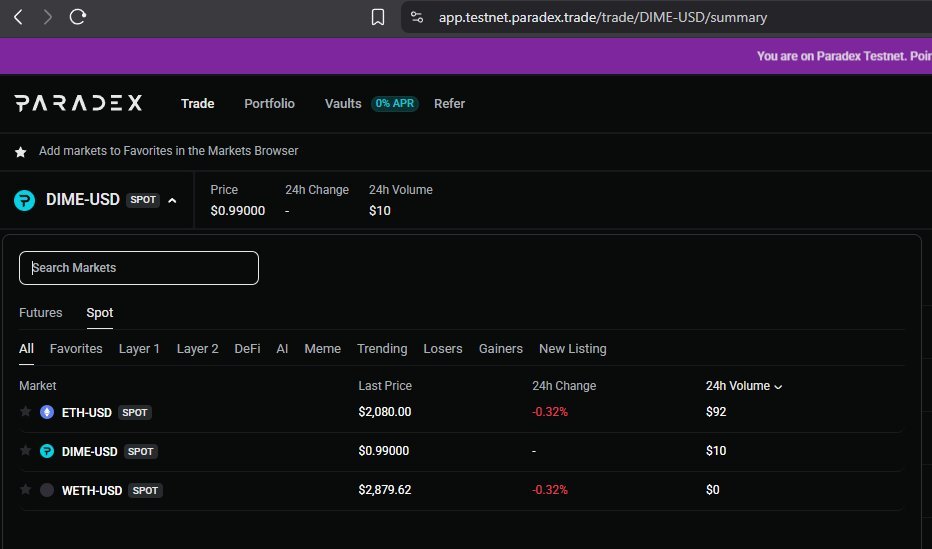Click DIME-USD row 24h volume $10
Image resolution: width=932 pixels, height=549 pixels.
click(716, 451)
